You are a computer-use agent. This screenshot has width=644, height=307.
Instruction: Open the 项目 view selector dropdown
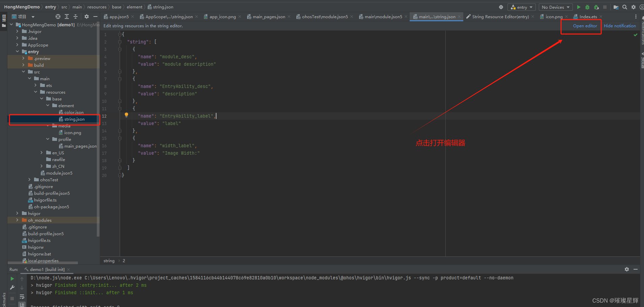[32, 16]
